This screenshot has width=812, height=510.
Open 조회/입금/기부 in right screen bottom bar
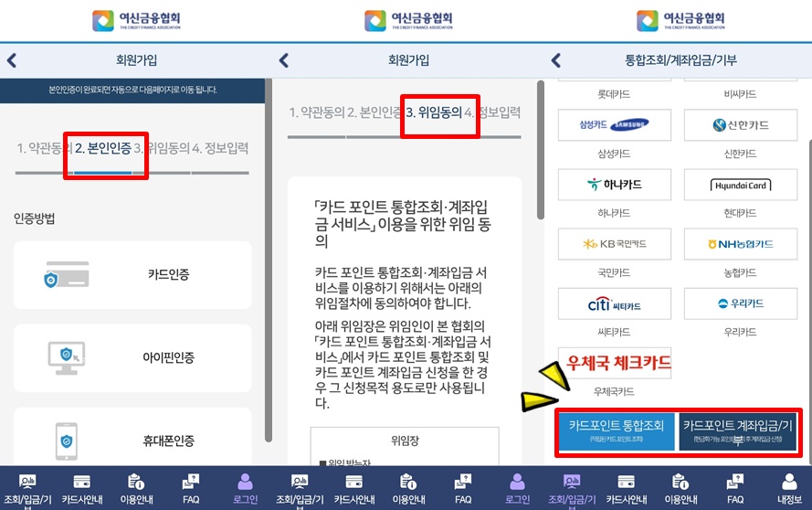coord(572,489)
